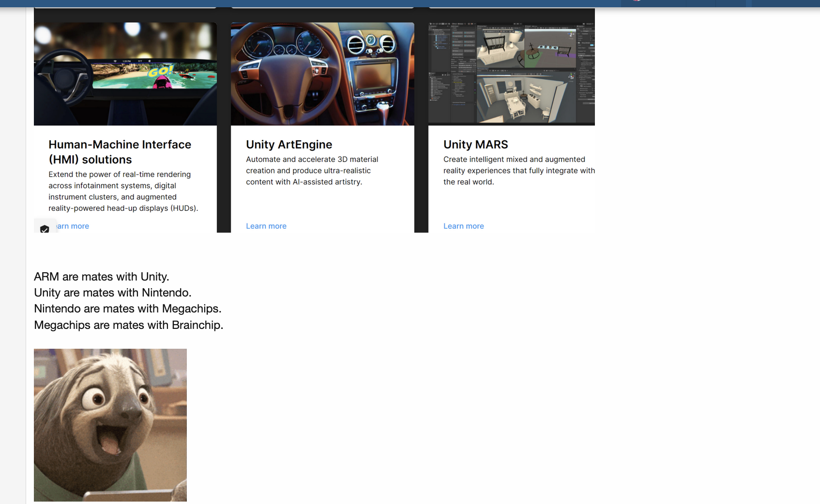Follow the Learn more link under HMI solutions
The height and width of the screenshot is (504, 820).
click(x=73, y=226)
